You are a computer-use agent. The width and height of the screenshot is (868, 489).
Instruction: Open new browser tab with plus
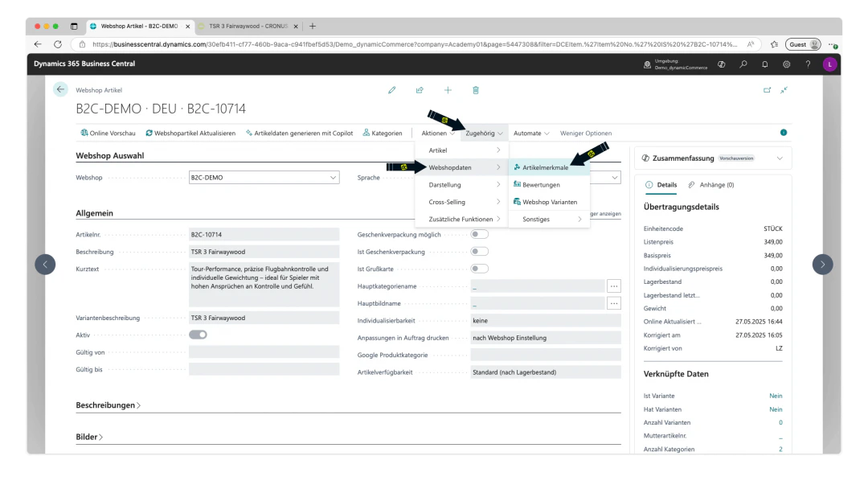click(313, 26)
